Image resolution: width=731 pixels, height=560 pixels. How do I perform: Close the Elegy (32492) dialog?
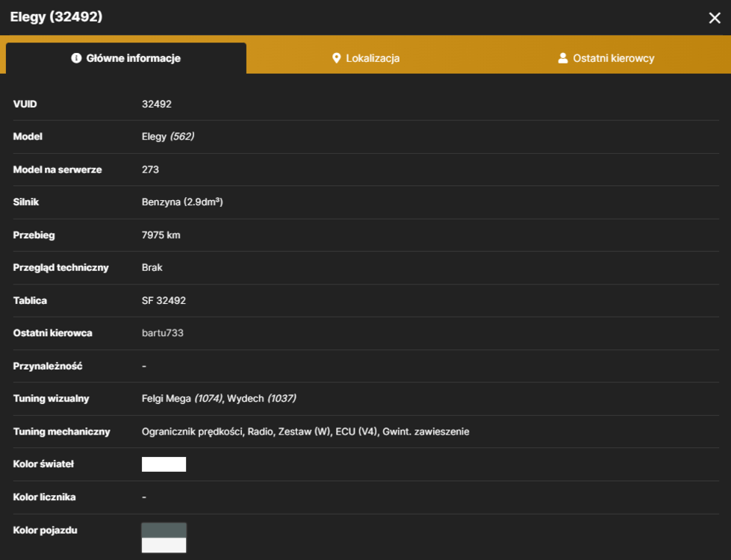(715, 18)
